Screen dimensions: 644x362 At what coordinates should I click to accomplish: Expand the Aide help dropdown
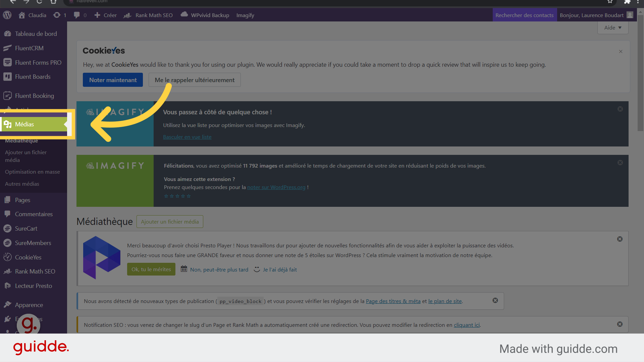pyautogui.click(x=613, y=27)
